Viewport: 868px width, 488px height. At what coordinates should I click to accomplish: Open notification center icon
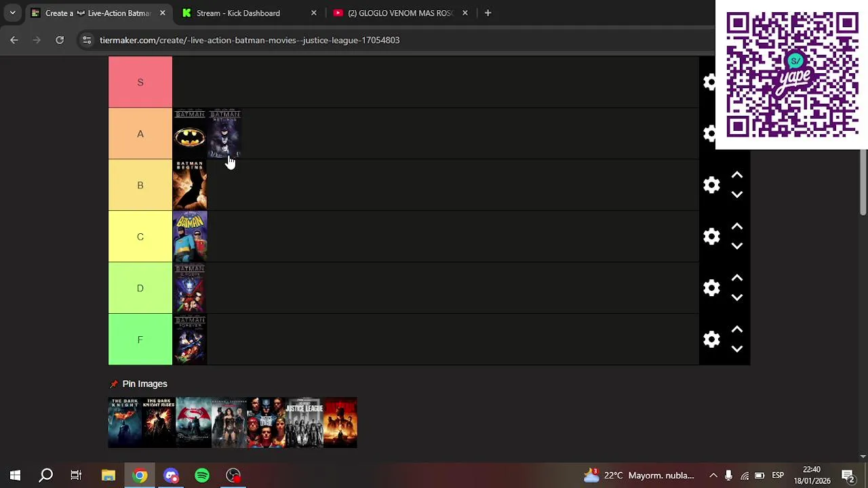point(848,475)
